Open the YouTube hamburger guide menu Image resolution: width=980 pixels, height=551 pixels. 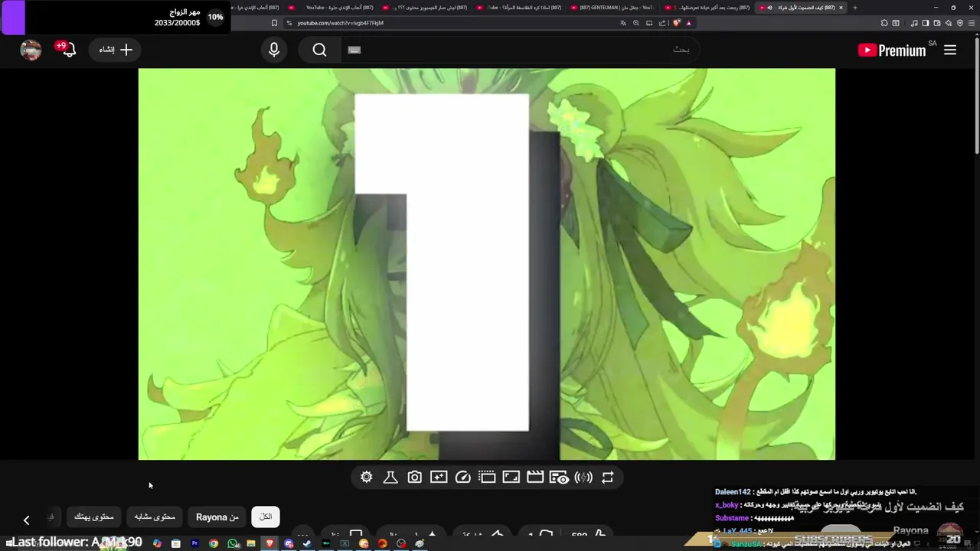pyautogui.click(x=950, y=50)
